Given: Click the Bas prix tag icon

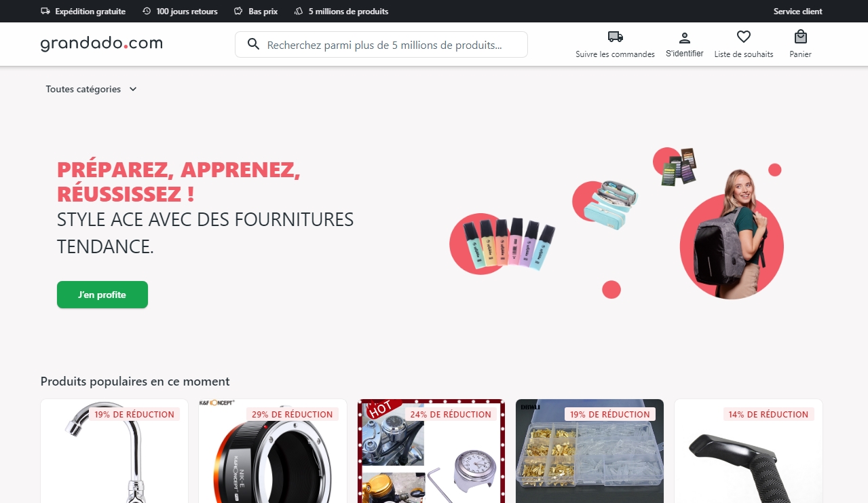Looking at the screenshot, I should click(x=238, y=12).
